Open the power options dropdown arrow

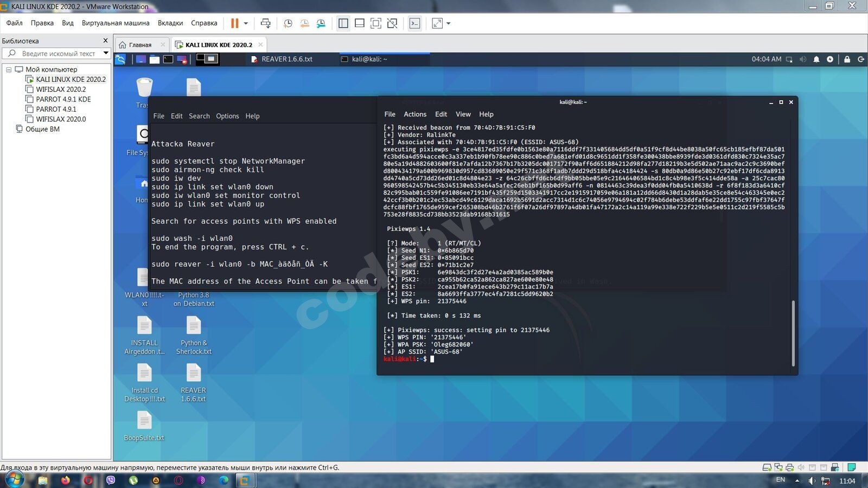246,23
